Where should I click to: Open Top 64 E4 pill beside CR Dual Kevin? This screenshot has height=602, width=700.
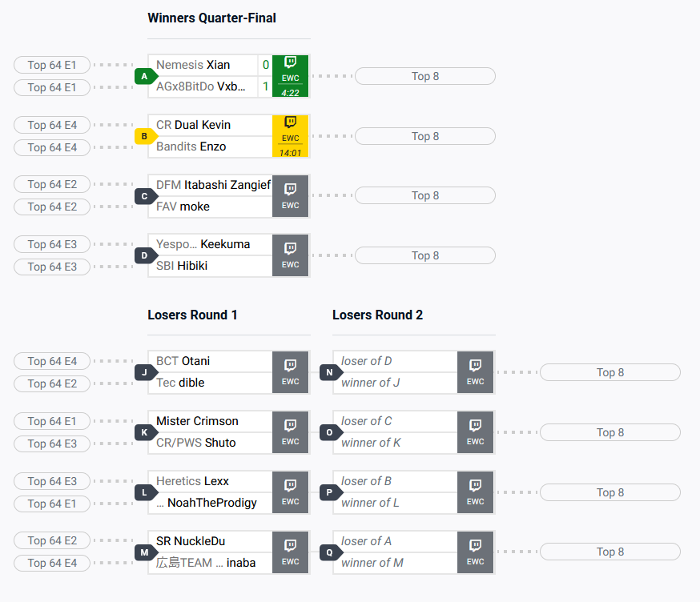(52, 125)
